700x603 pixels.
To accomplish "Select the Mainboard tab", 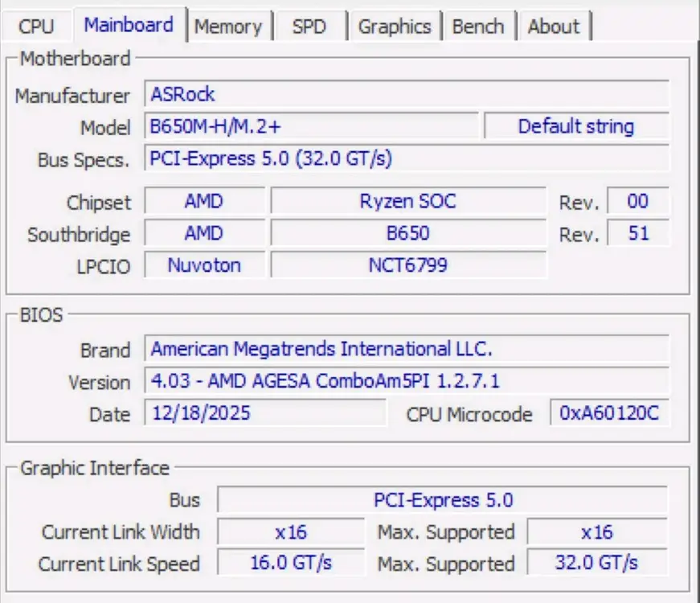I will 129,25.
